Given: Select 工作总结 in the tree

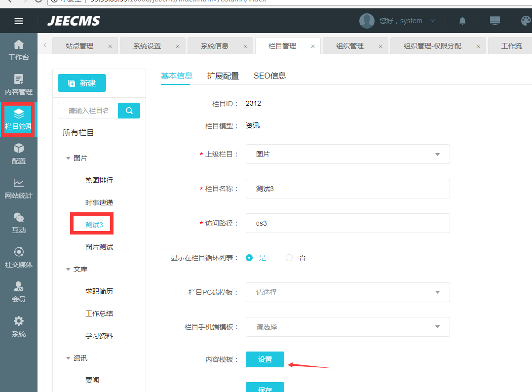Looking at the screenshot, I should 99,314.
